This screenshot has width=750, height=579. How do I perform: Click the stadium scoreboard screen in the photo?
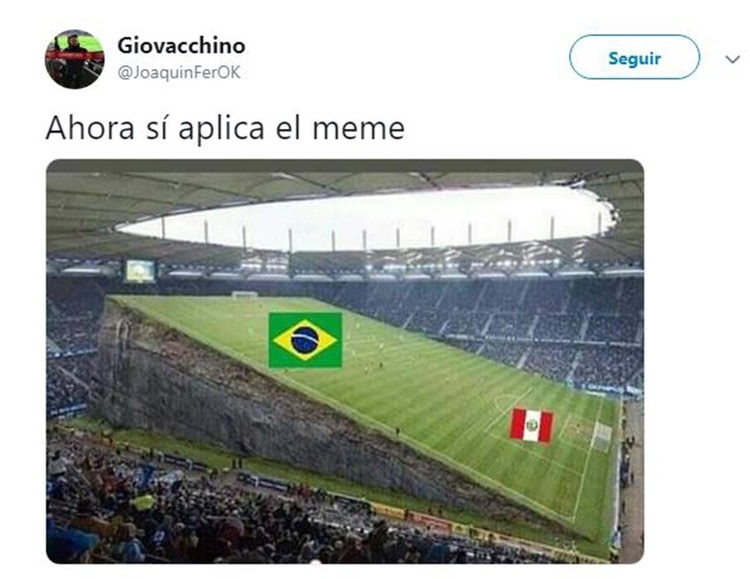[x=140, y=271]
